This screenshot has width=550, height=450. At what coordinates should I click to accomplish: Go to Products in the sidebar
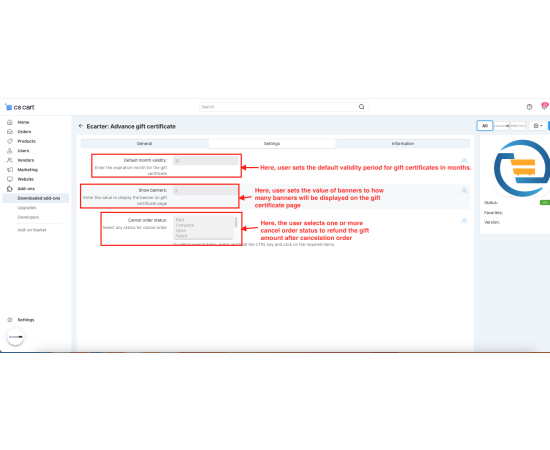[x=26, y=141]
